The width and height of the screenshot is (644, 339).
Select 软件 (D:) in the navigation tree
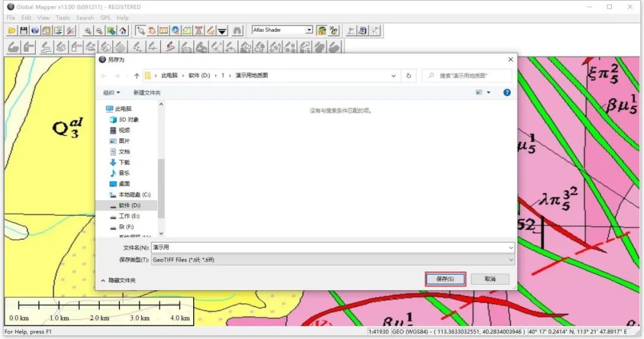coord(126,205)
